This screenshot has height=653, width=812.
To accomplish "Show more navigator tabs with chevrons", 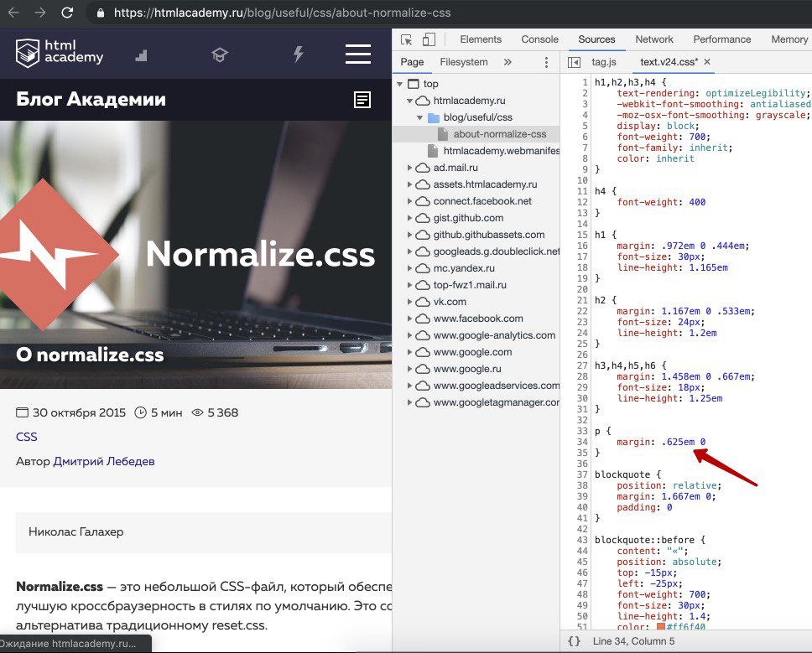I will pos(507,62).
